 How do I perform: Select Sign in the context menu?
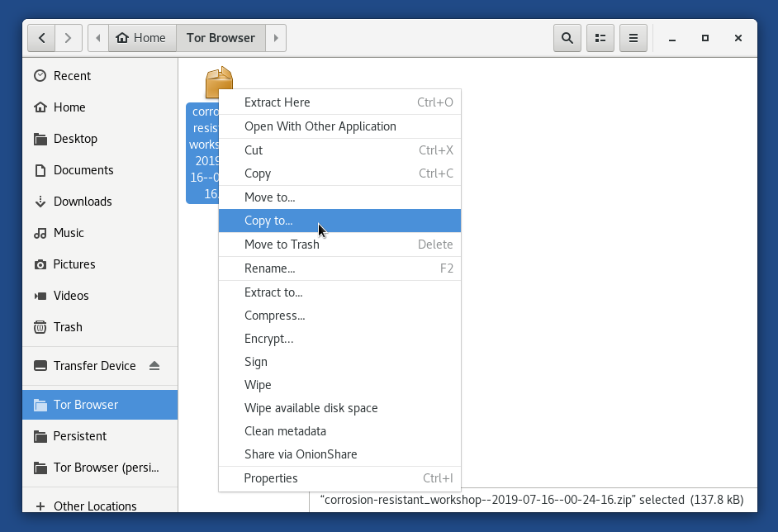click(340, 362)
